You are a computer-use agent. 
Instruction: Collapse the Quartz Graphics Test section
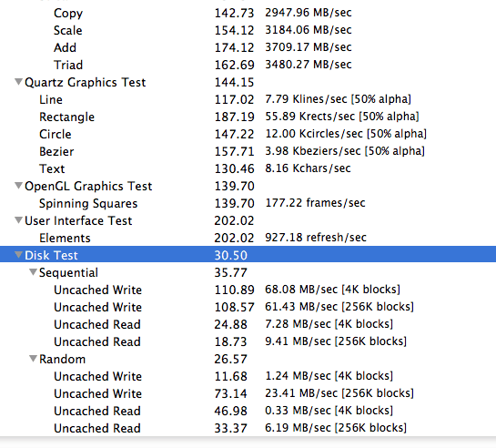(19, 82)
